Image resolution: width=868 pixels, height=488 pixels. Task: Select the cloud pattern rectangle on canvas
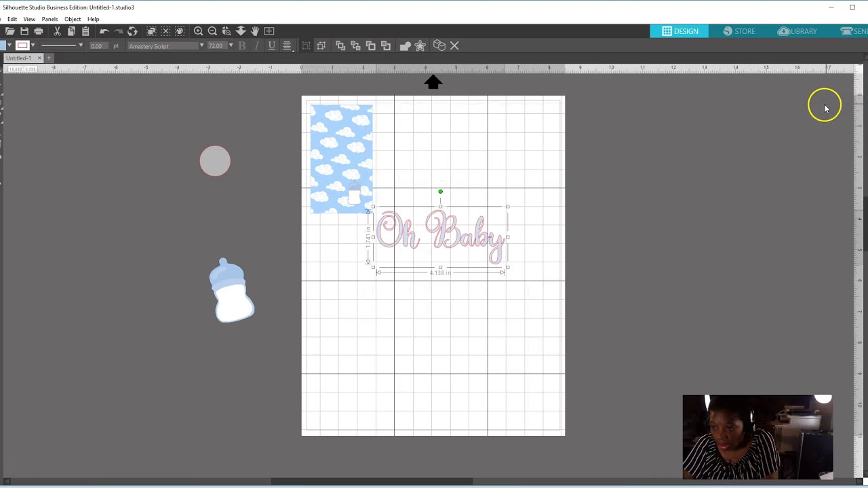point(341,159)
